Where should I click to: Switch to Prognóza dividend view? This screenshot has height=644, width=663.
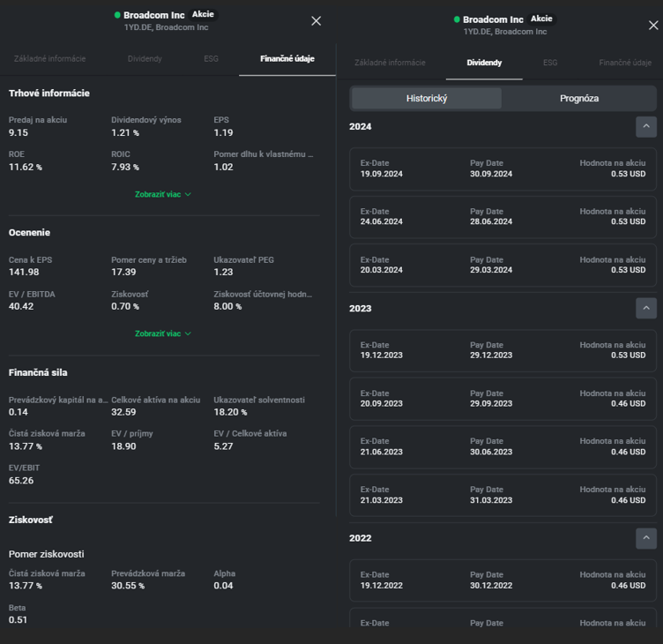click(x=579, y=98)
